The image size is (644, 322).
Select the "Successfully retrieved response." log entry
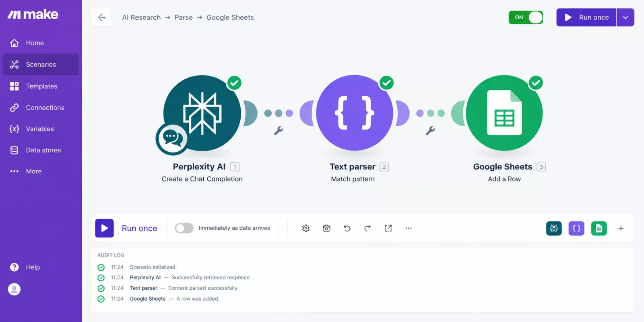[211, 277]
